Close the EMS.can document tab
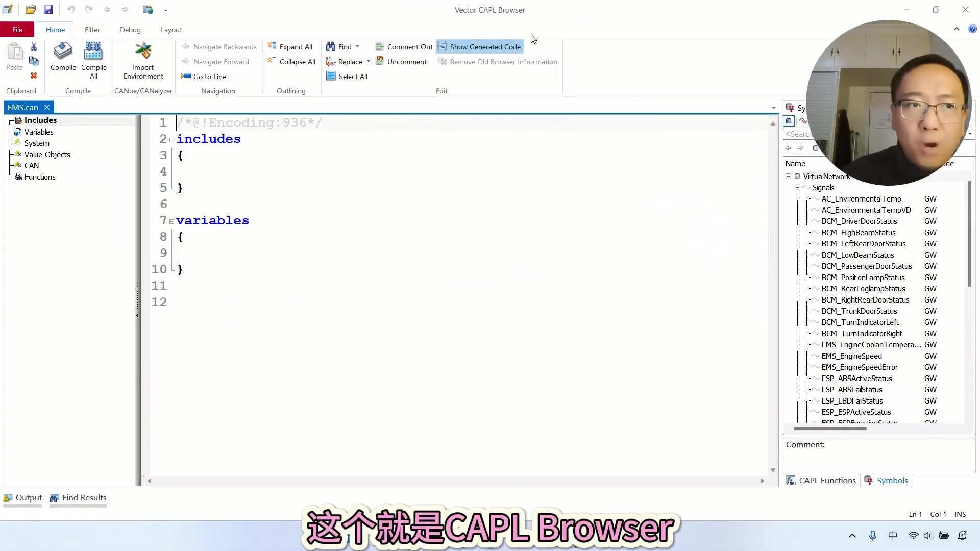The height and width of the screenshot is (551, 980). (47, 107)
